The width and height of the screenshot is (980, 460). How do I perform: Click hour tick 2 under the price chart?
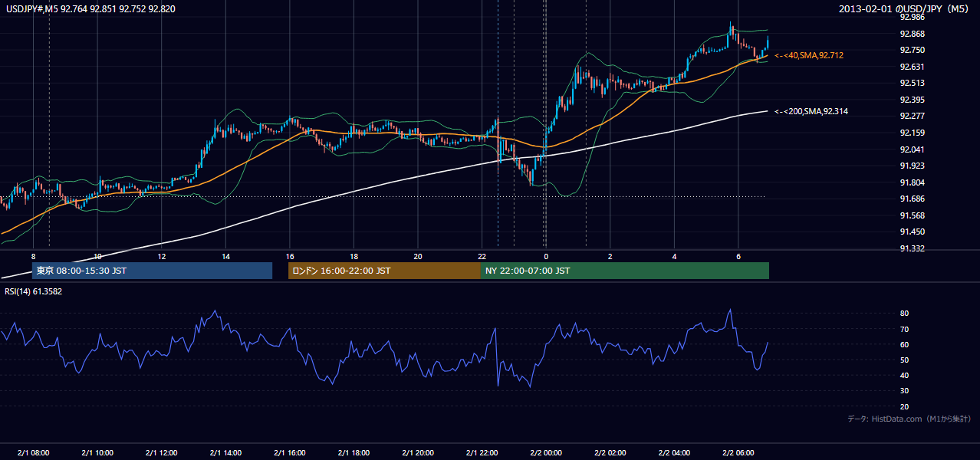tap(610, 256)
